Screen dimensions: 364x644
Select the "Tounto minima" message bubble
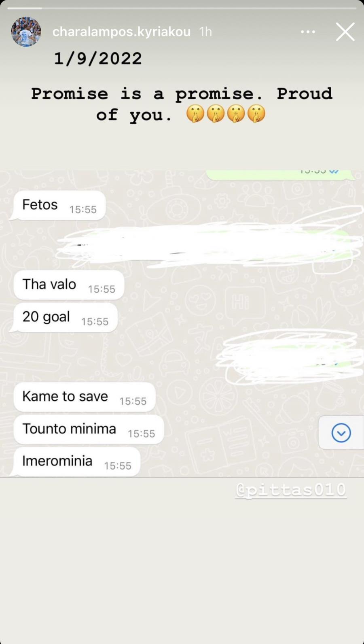[89, 429]
